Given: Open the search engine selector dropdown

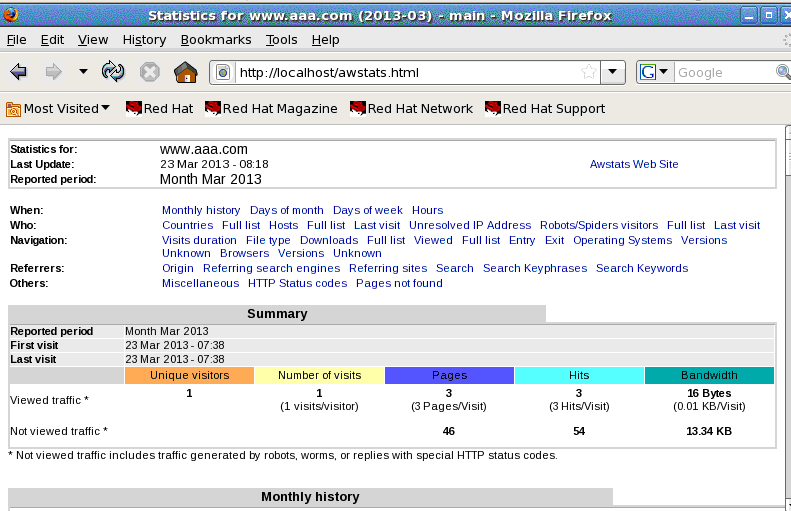Looking at the screenshot, I should 654,72.
